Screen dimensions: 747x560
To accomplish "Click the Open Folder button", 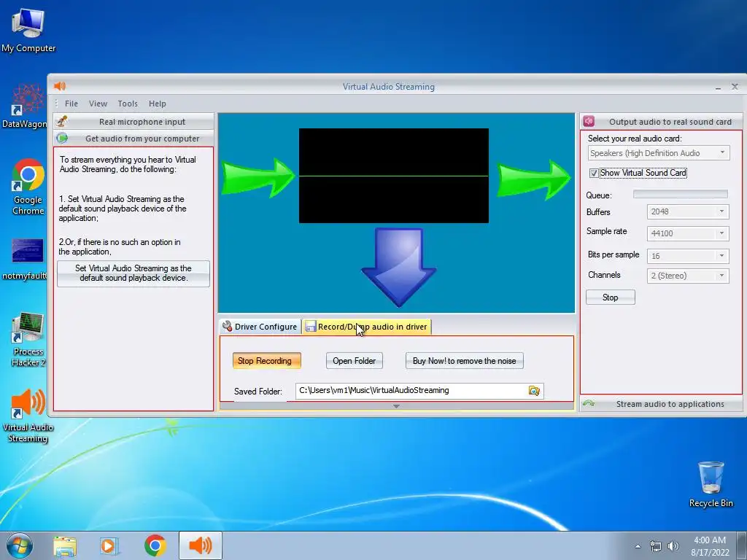I will pyautogui.click(x=354, y=361).
